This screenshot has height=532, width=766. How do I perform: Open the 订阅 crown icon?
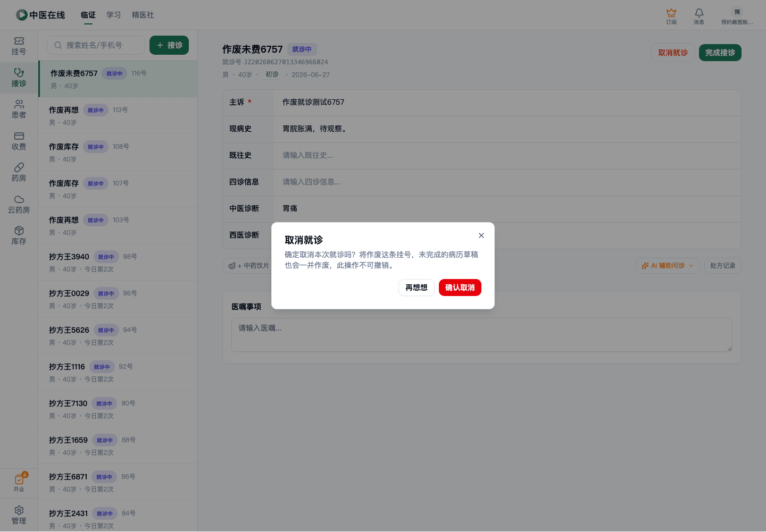(x=671, y=16)
